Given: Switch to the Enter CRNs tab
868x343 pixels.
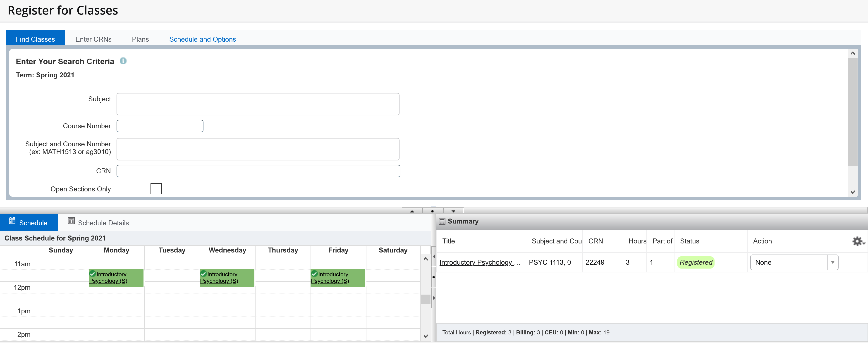Looking at the screenshot, I should click(x=93, y=39).
